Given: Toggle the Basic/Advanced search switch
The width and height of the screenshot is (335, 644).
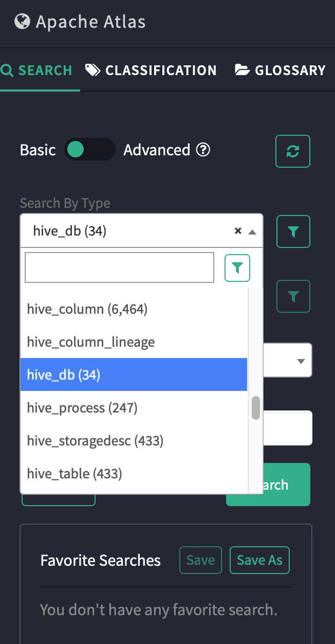Looking at the screenshot, I should (89, 150).
